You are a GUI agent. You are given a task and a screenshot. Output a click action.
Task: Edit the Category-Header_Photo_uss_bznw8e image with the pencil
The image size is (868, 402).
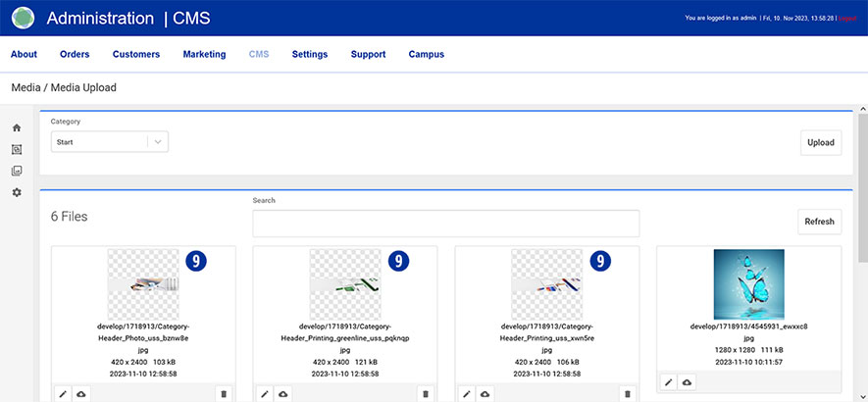coord(62,393)
